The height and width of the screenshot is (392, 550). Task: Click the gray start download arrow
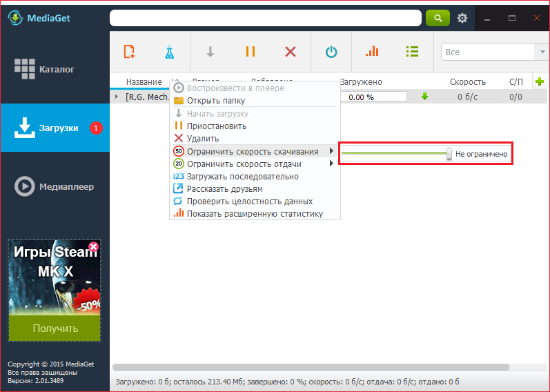210,52
